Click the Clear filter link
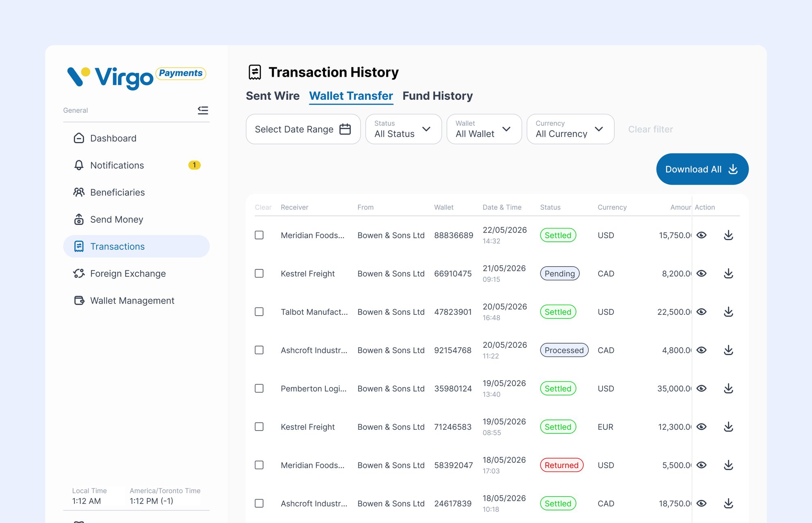This screenshot has width=812, height=523. point(650,129)
